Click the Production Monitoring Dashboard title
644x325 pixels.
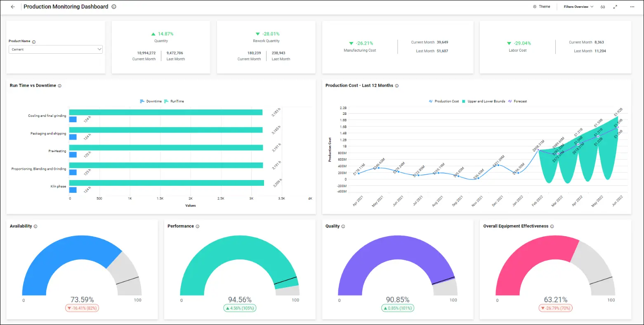tap(66, 7)
